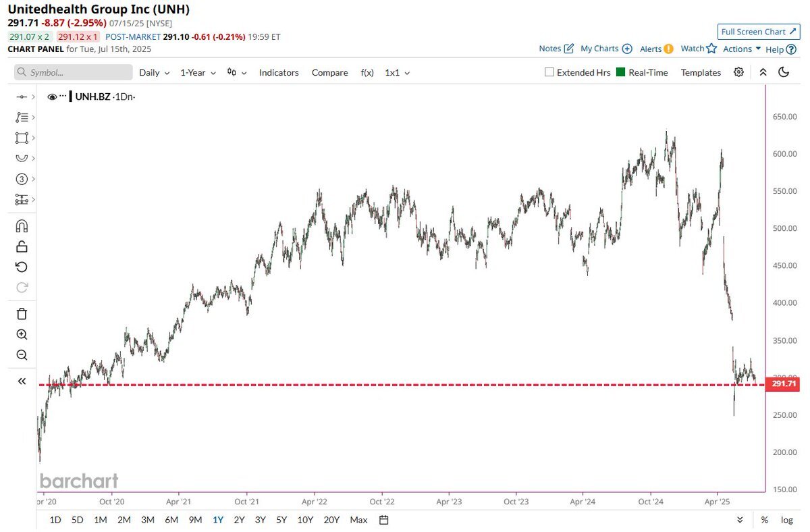The height and width of the screenshot is (532, 810).
Task: Redo the chart action
Action: [22, 287]
